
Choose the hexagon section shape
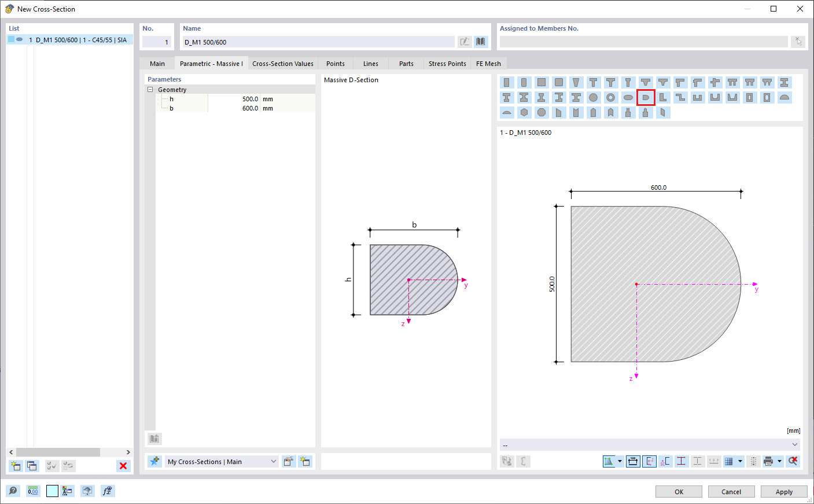[524, 113]
